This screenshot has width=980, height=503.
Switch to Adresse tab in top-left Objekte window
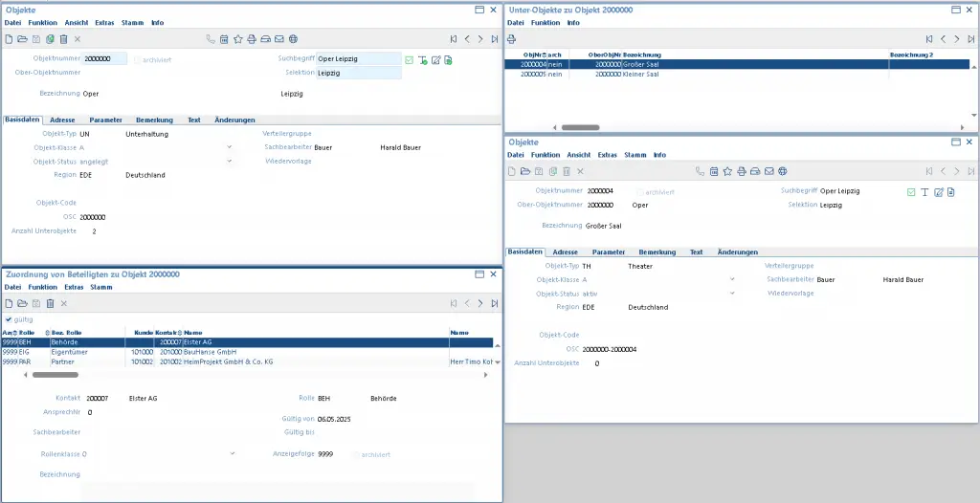click(65, 120)
